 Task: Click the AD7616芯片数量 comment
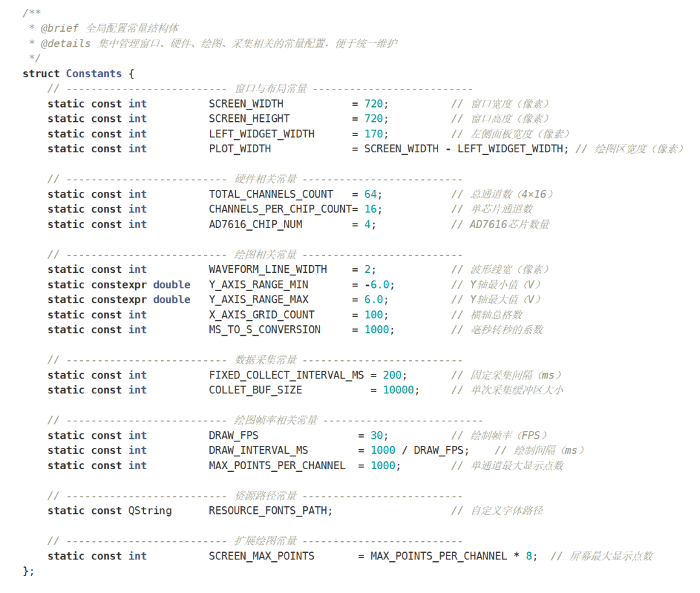pyautogui.click(x=509, y=225)
